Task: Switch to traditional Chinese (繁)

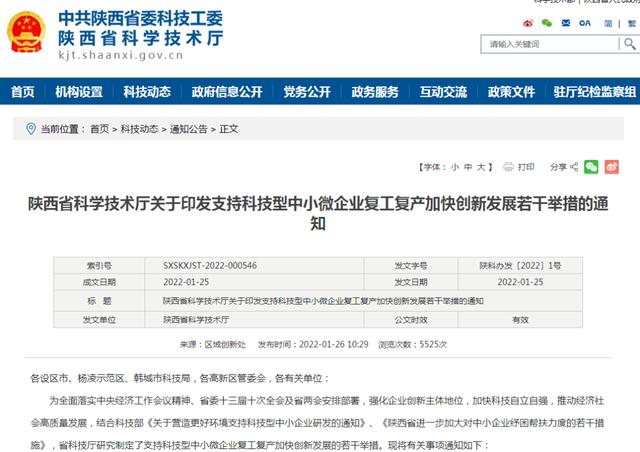Action: 631,24
